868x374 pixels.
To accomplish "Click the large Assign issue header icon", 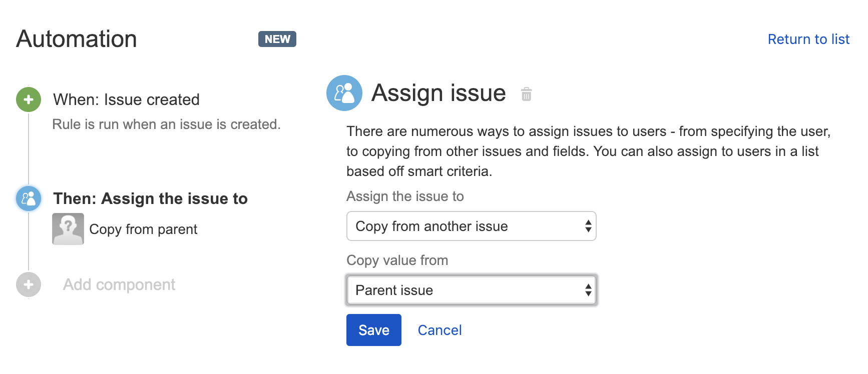I will pos(344,93).
